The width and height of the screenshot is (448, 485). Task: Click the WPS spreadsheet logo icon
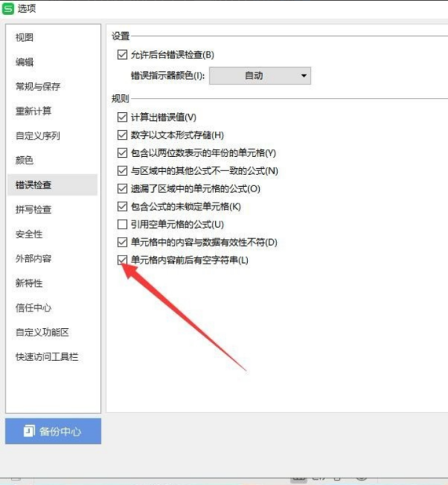click(x=7, y=9)
